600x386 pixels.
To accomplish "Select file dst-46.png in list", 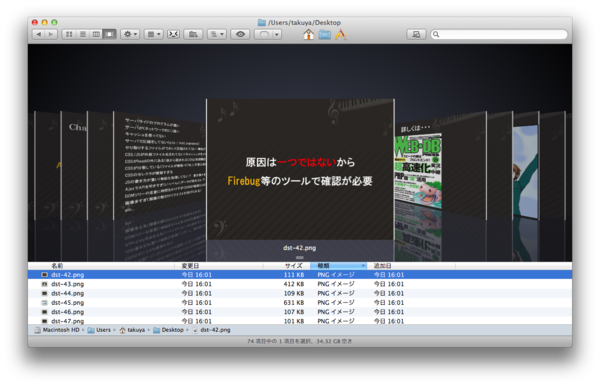I will pyautogui.click(x=300, y=312).
